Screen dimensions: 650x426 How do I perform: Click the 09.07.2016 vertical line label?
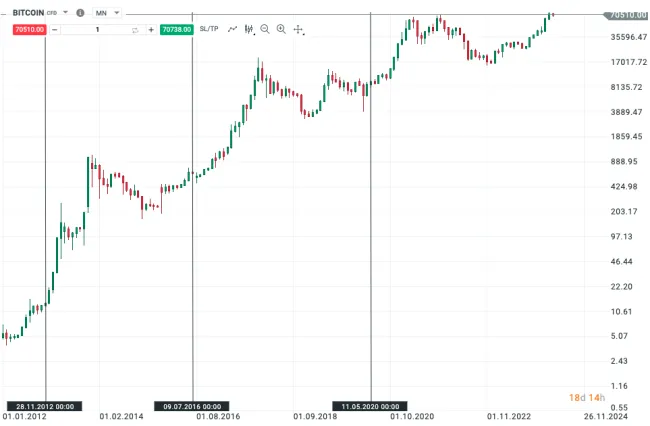point(192,406)
